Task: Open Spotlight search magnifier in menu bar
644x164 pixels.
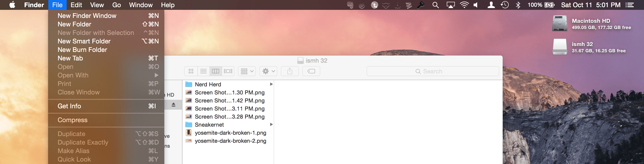Action: tap(436, 5)
